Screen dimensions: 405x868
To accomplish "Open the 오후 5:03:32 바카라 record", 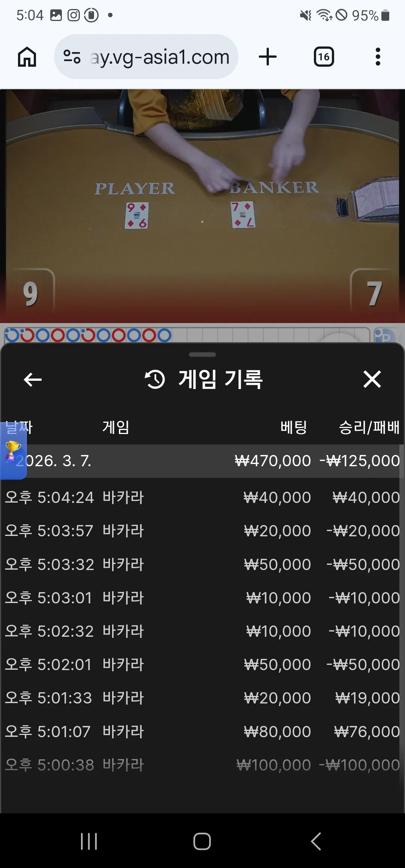I will coord(202,564).
